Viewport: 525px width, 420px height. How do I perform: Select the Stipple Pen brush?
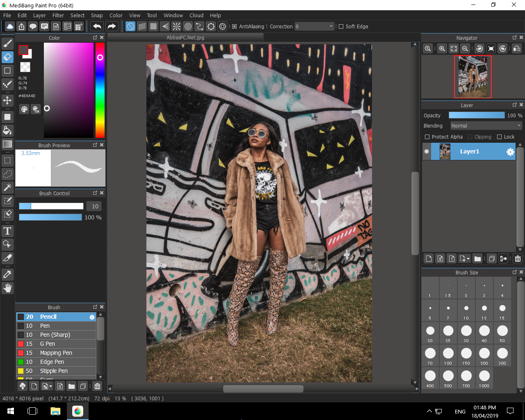[x=56, y=371]
